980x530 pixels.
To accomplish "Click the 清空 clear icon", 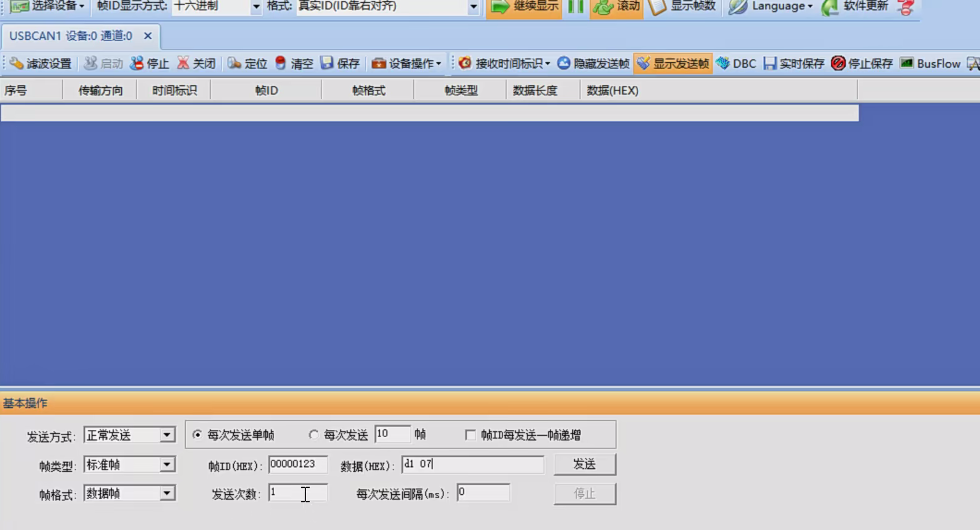I will tap(281, 63).
